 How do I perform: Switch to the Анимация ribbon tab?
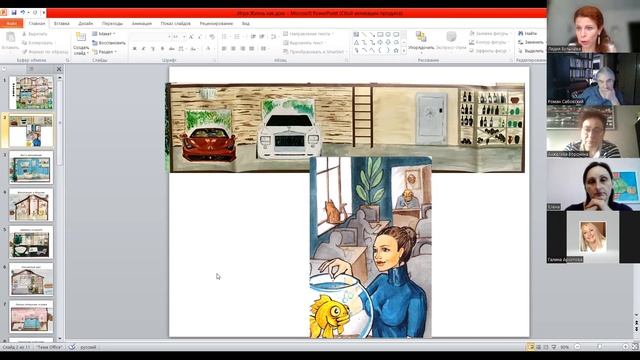coord(142,23)
